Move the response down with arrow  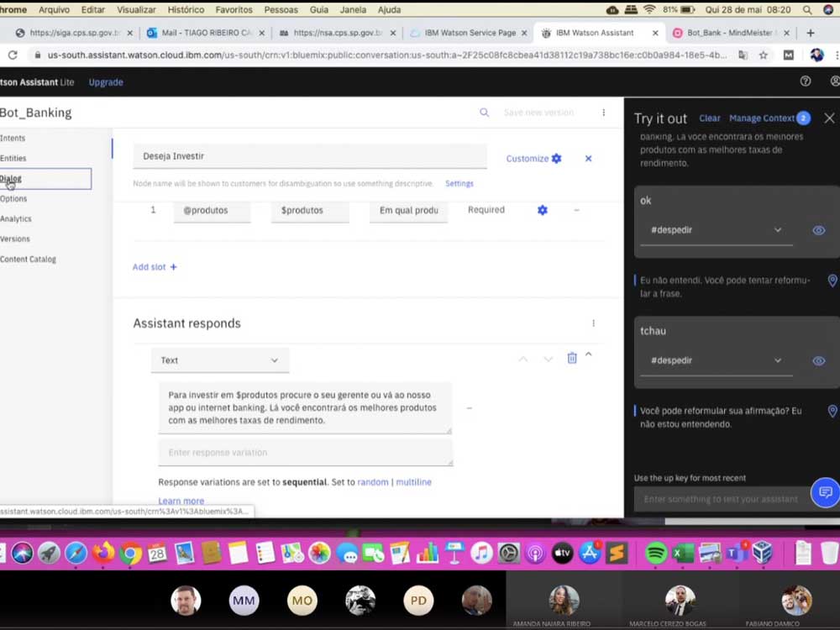548,360
